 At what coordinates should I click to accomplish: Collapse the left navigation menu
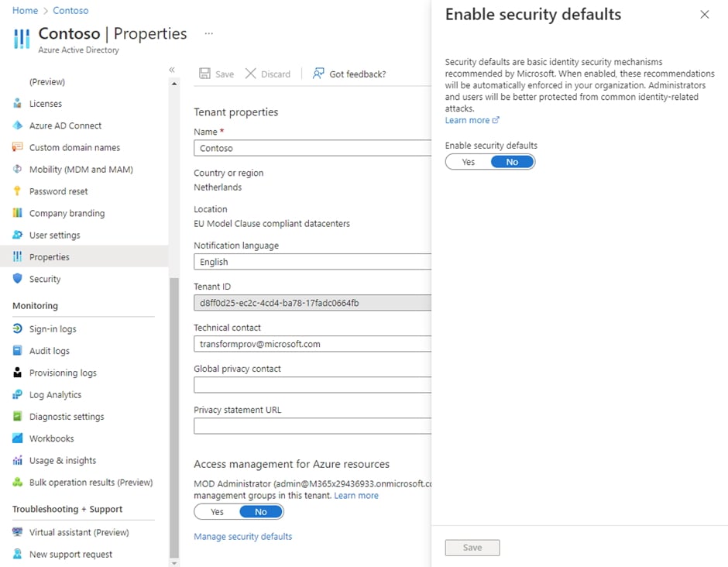tap(172, 68)
